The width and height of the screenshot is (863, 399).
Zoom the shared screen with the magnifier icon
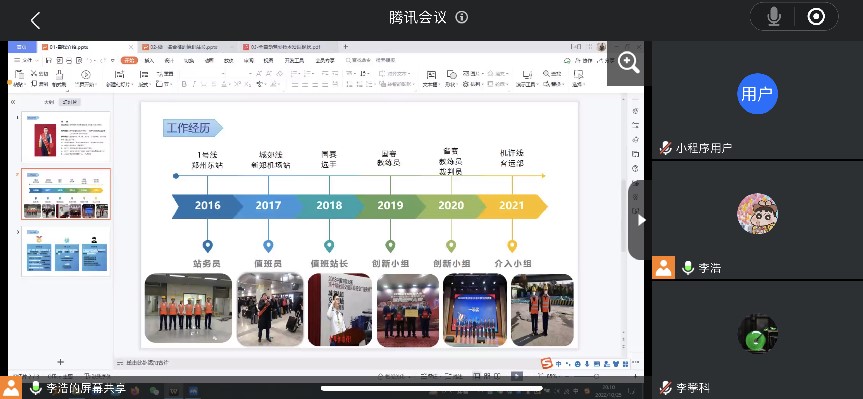tap(628, 63)
